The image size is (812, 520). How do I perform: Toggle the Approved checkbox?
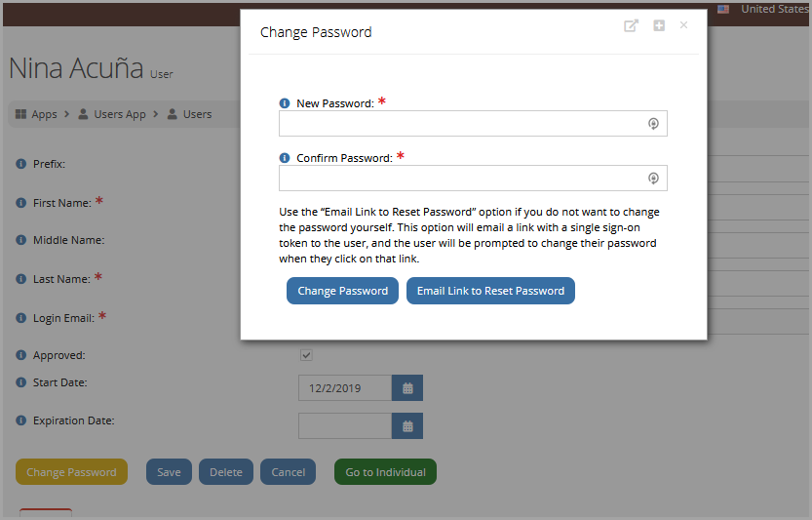click(306, 355)
